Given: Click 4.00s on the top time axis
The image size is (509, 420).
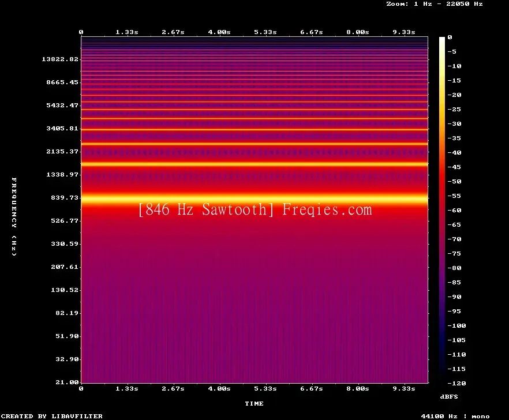Looking at the screenshot, I should pyautogui.click(x=219, y=32).
